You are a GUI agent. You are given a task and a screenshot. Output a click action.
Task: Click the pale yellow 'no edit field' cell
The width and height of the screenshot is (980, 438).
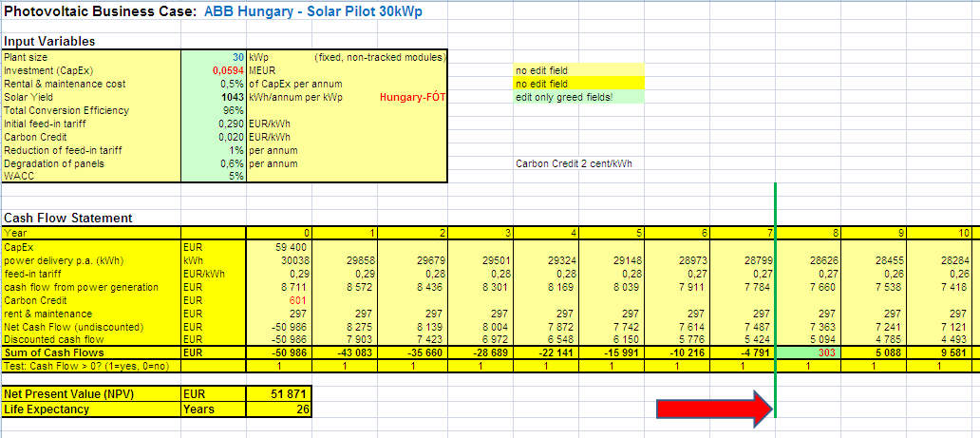tap(578, 70)
